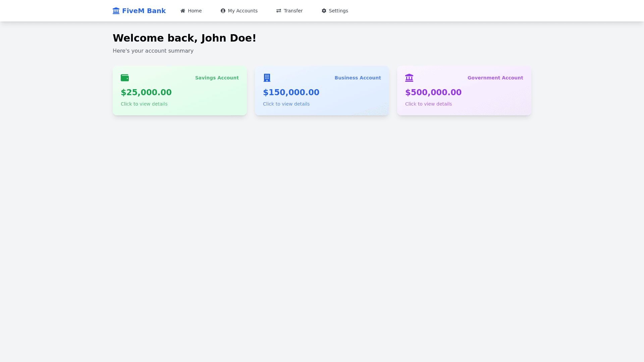
Task: Open the Settings menu item
Action: pyautogui.click(x=334, y=10)
